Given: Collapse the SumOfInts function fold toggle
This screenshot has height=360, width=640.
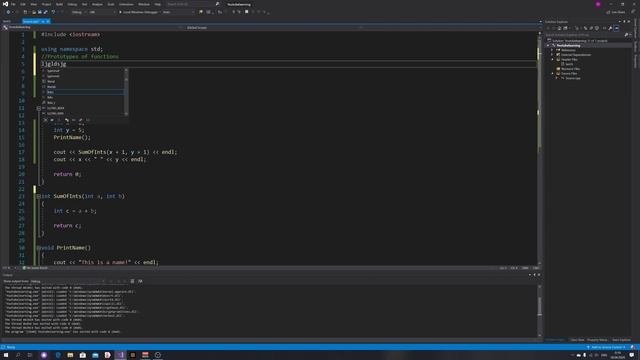Looking at the screenshot, I should click(39, 196).
